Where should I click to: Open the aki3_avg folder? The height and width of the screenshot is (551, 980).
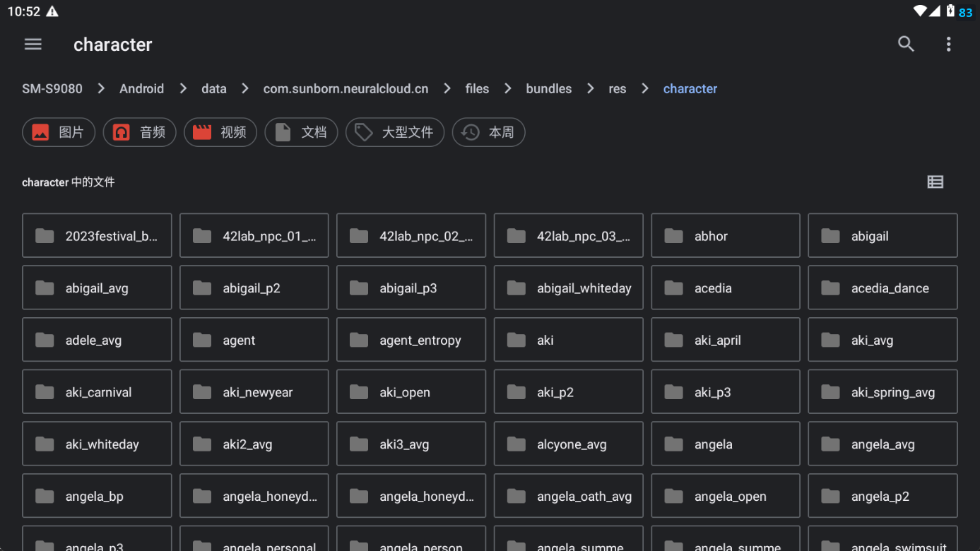click(x=411, y=444)
